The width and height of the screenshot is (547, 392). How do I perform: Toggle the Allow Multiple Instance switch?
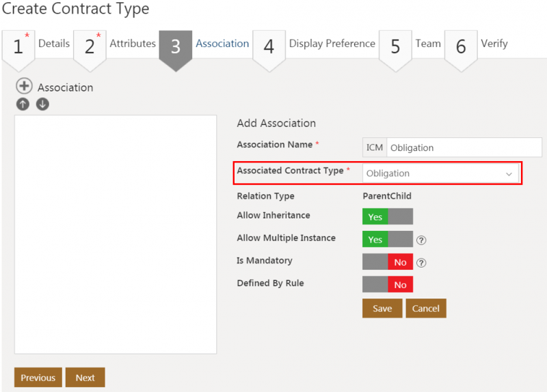[x=388, y=240]
